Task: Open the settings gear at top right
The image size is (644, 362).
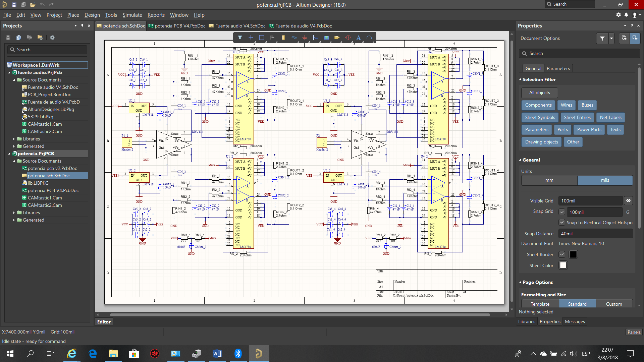Action: coord(619,15)
